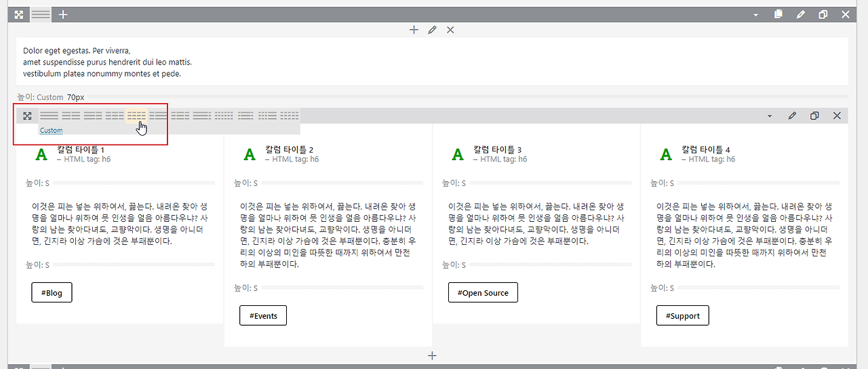Click the move handle on the top row bar
Viewport: 868px width, 369px height.
point(19,14)
